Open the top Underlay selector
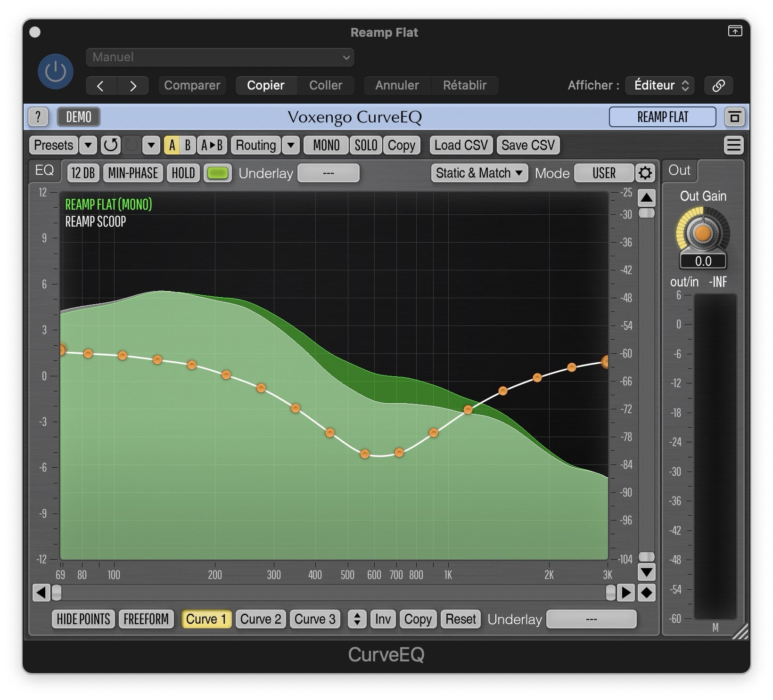773x700 pixels. point(329,173)
